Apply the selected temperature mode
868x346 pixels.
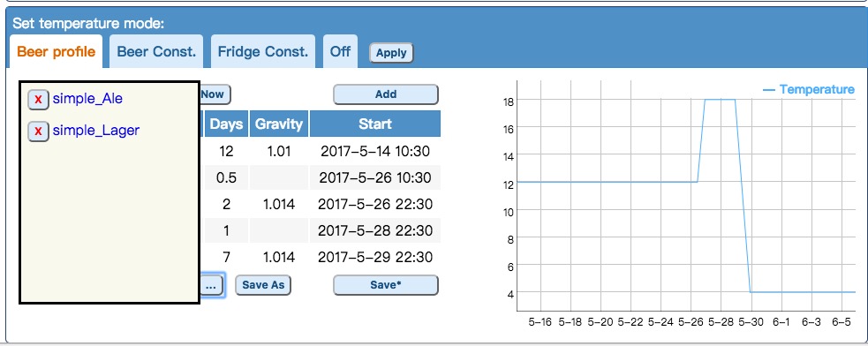pyautogui.click(x=391, y=53)
